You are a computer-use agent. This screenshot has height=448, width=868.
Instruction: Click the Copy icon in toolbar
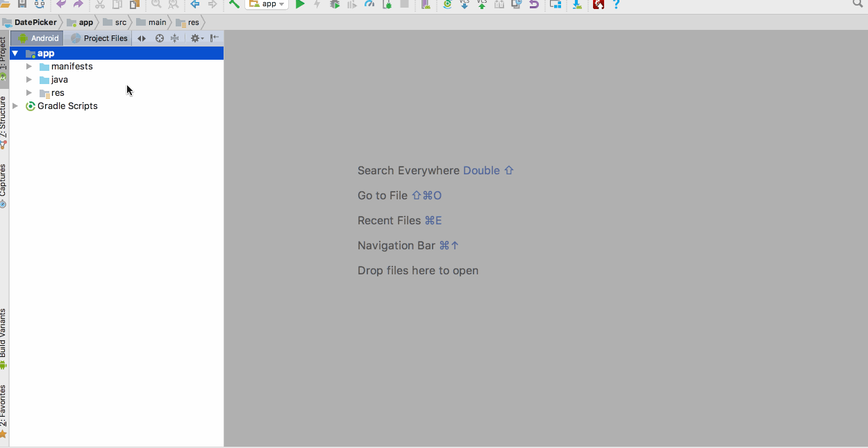pyautogui.click(x=117, y=4)
